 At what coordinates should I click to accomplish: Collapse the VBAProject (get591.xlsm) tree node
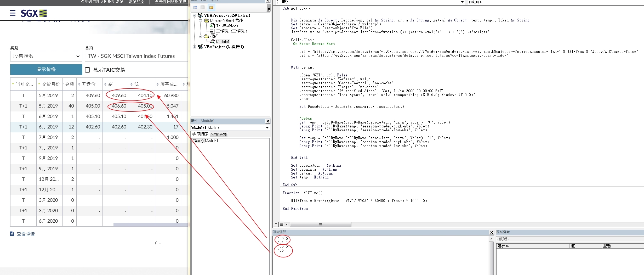click(x=195, y=15)
